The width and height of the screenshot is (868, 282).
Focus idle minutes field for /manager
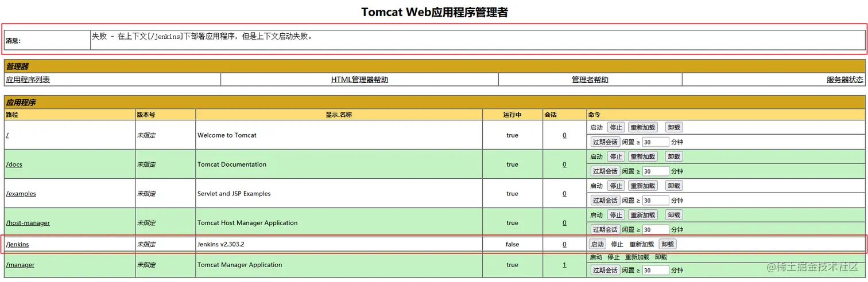[656, 270]
